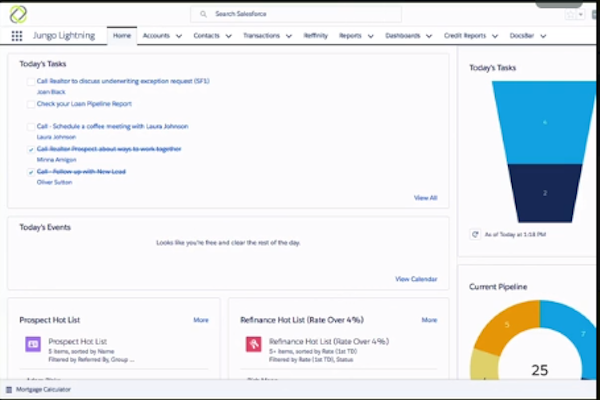This screenshot has width=600, height=400.
Task: Expand the Reports tab dropdown chevron
Action: (370, 36)
